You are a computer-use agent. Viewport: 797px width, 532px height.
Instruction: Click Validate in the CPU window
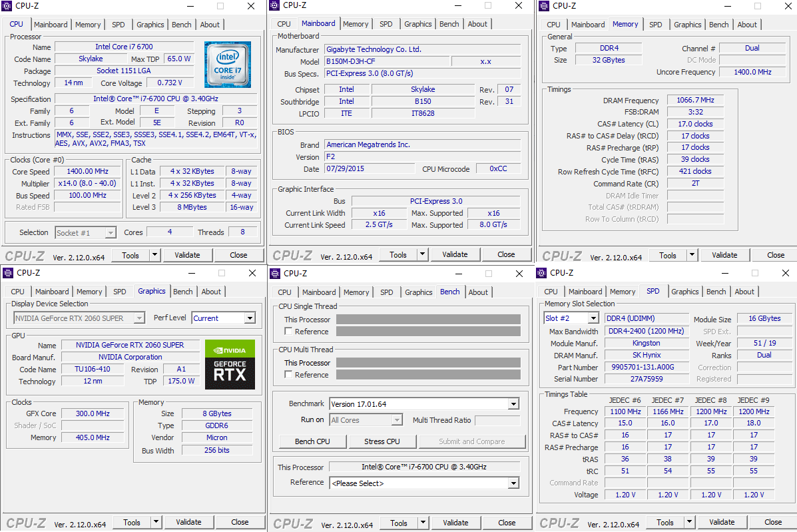tap(188, 255)
